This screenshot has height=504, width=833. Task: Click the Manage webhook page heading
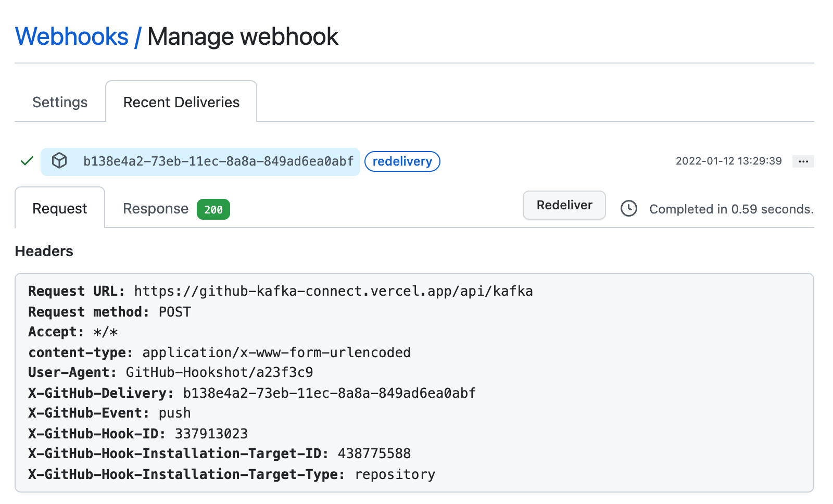pyautogui.click(x=242, y=35)
